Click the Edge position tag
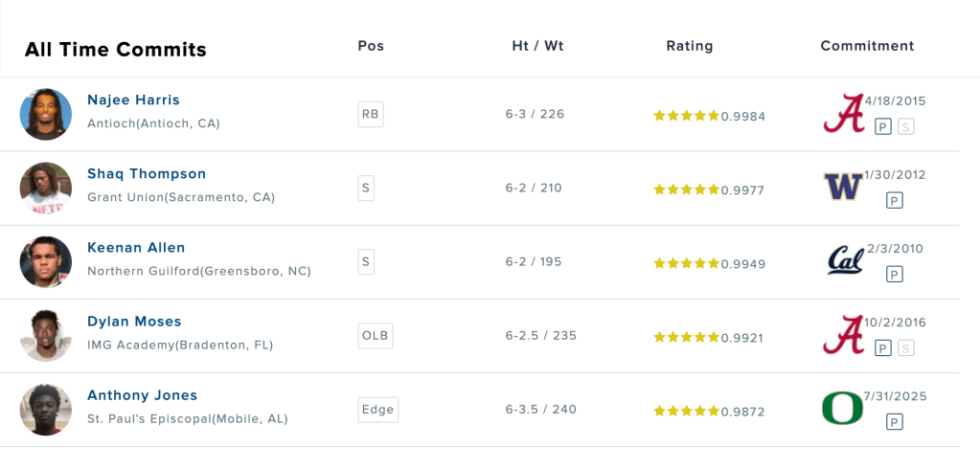The width and height of the screenshot is (980, 469). [377, 409]
